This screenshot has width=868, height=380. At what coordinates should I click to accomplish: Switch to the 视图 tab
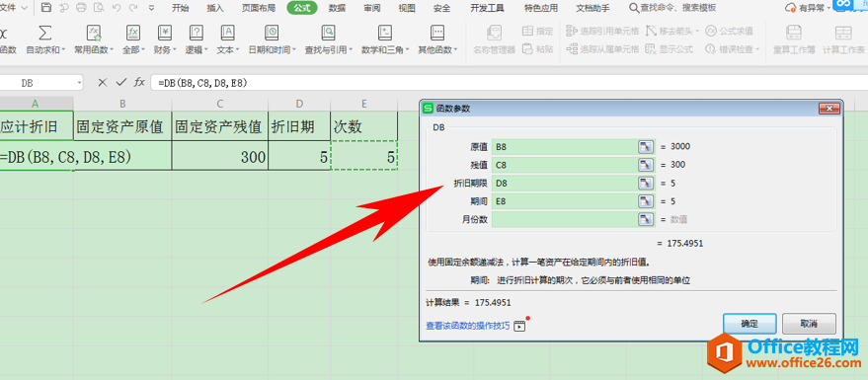407,8
